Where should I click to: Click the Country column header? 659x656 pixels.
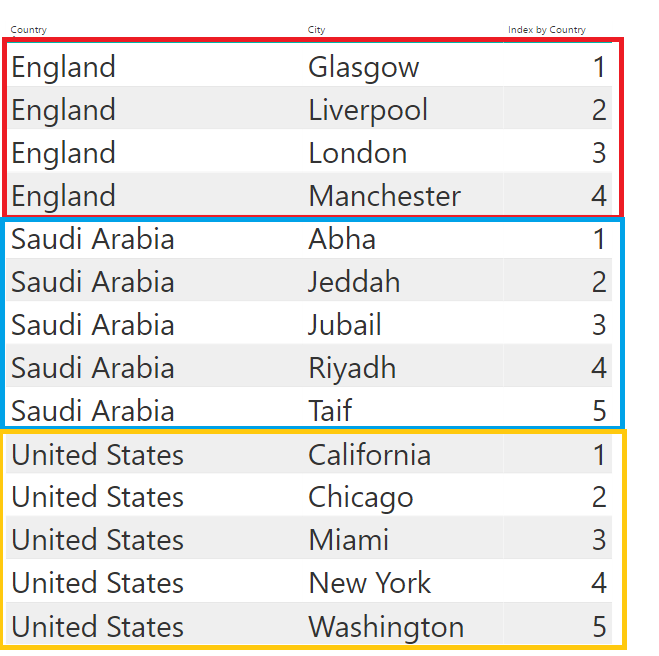[29, 30]
